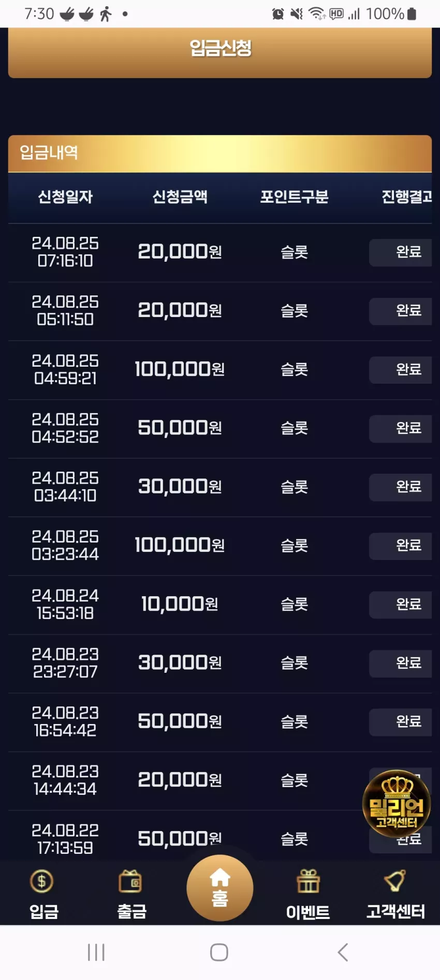Viewport: 440px width, 980px height.
Task: Tap the 50,000원 amount dated 24.08.23 16:54:42
Action: 180,721
